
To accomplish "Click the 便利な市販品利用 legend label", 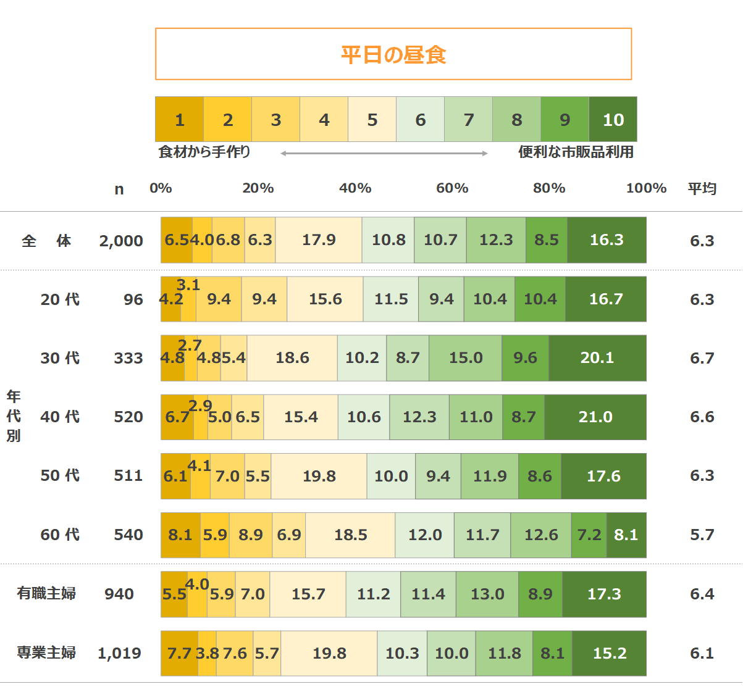I will tap(576, 152).
